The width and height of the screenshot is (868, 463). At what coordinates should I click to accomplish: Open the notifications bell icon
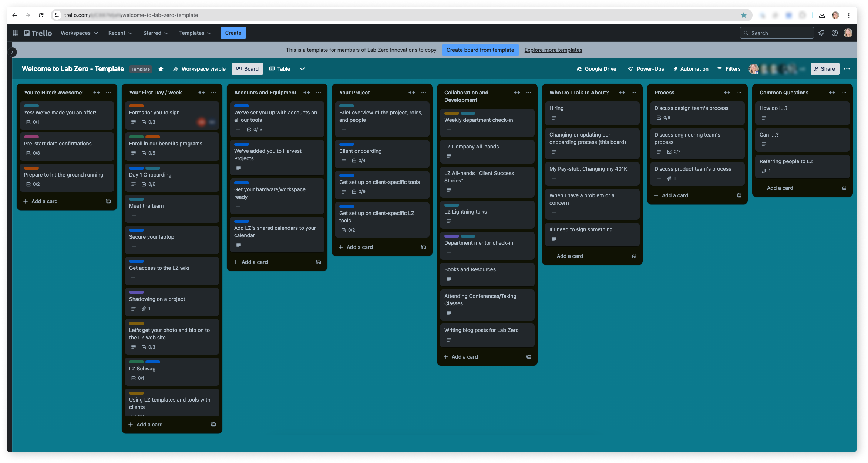coord(821,33)
